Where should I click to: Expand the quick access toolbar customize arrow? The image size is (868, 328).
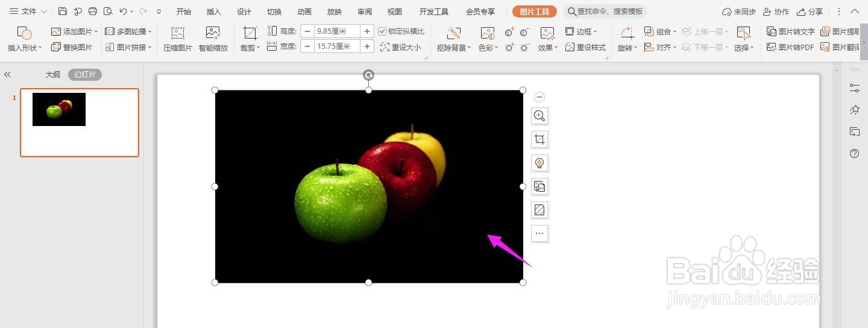tap(159, 11)
